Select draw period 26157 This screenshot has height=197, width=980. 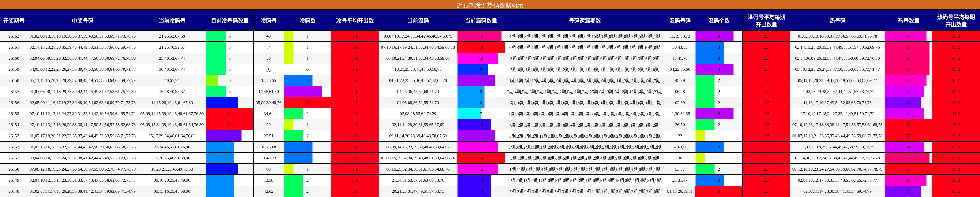pos(14,92)
